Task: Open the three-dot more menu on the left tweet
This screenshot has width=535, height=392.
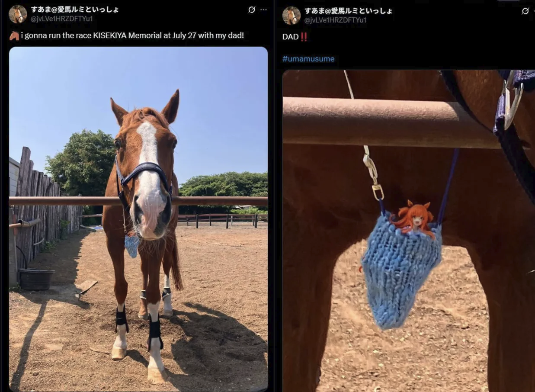Action: click(x=263, y=10)
